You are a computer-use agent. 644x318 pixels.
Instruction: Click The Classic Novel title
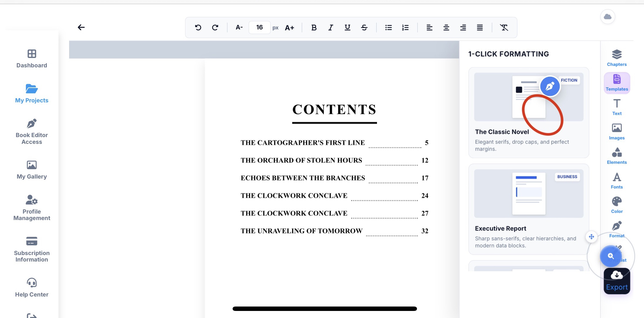(502, 132)
